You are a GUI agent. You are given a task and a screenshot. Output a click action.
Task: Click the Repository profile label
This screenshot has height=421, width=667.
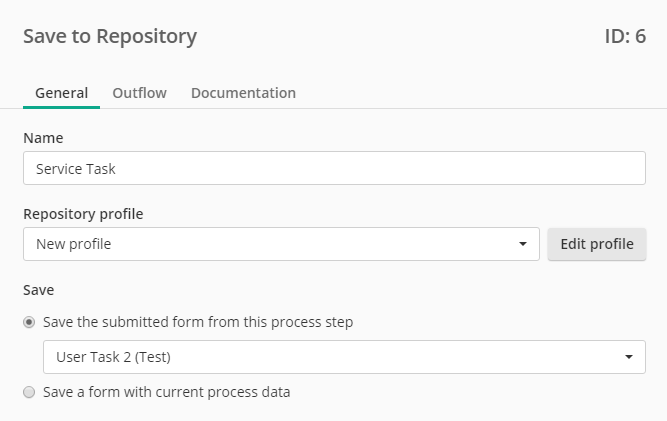(83, 214)
